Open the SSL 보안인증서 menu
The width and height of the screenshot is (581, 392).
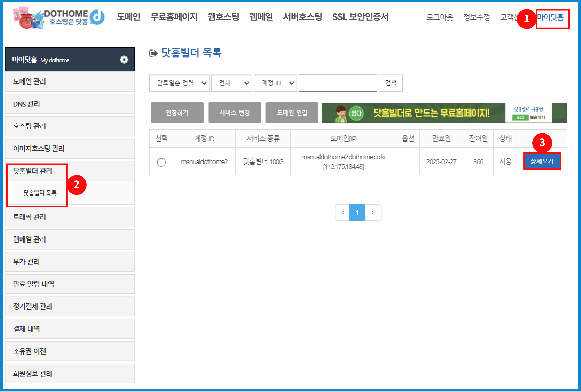[360, 17]
